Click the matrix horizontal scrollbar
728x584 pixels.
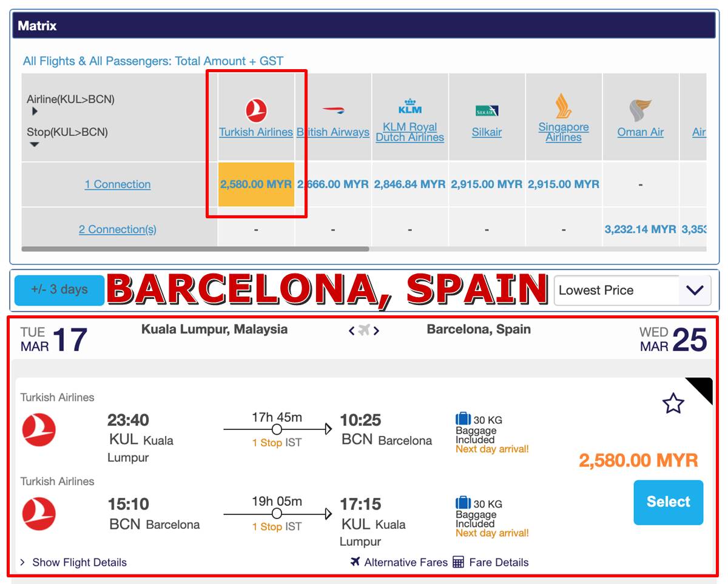(x=195, y=249)
